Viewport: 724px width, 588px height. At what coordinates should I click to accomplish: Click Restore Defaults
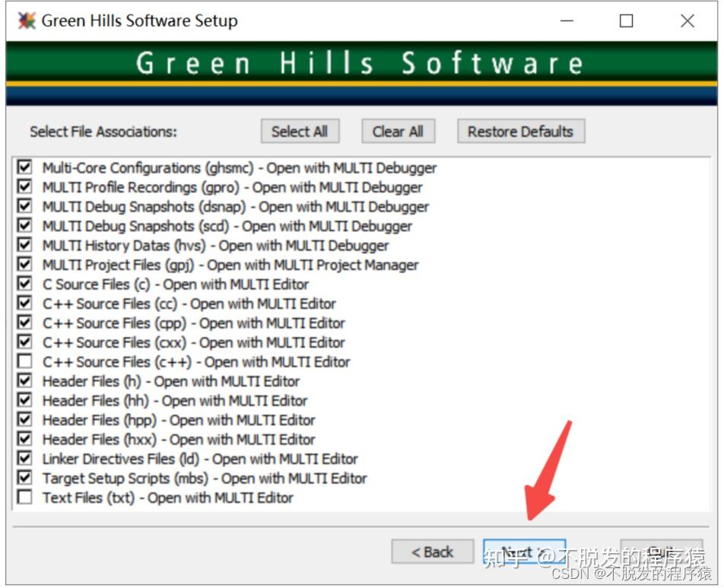tap(520, 131)
